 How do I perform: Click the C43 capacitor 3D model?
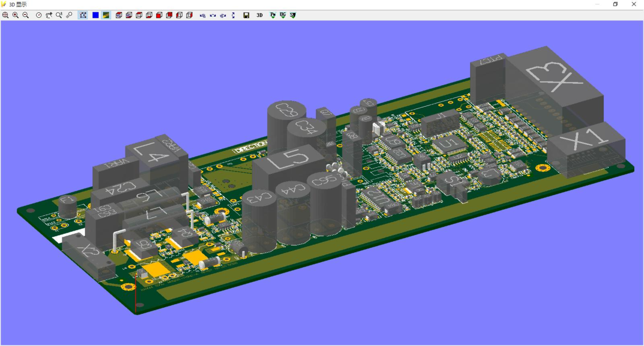coord(259,220)
